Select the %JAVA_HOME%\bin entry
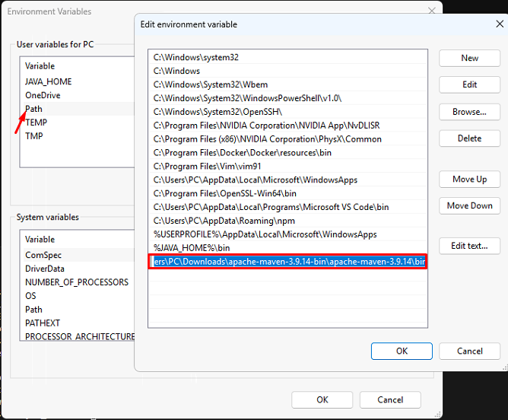Image resolution: width=508 pixels, height=420 pixels. [x=192, y=248]
